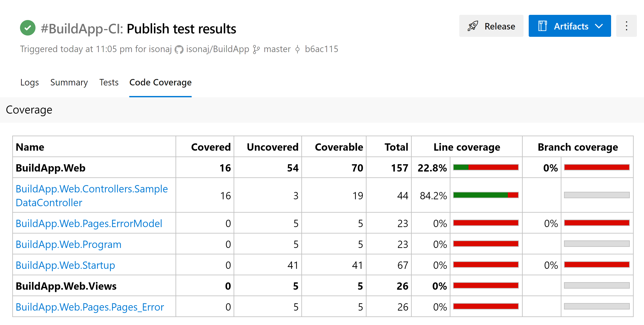This screenshot has width=644, height=325.
Task: Click the commit icon next to b6ac115
Action: pos(297,49)
